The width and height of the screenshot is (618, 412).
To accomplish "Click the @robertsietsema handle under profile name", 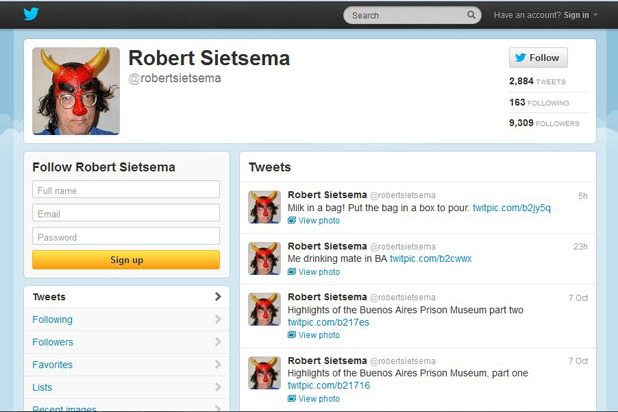I will (175, 78).
